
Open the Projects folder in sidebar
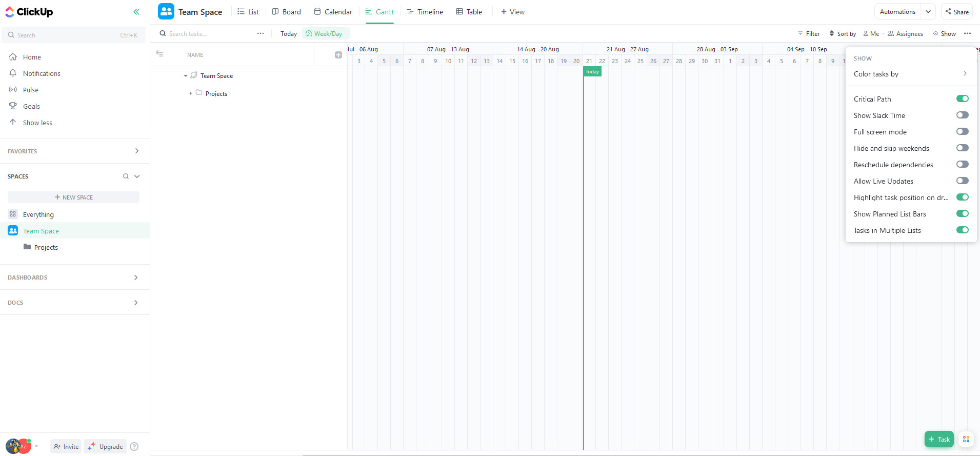(x=46, y=247)
